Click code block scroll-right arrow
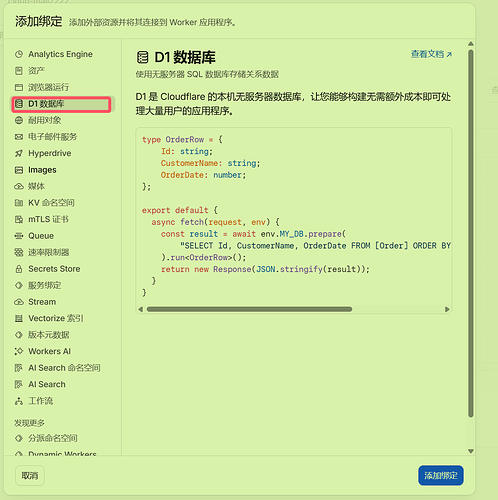The height and width of the screenshot is (500, 498). (447, 309)
